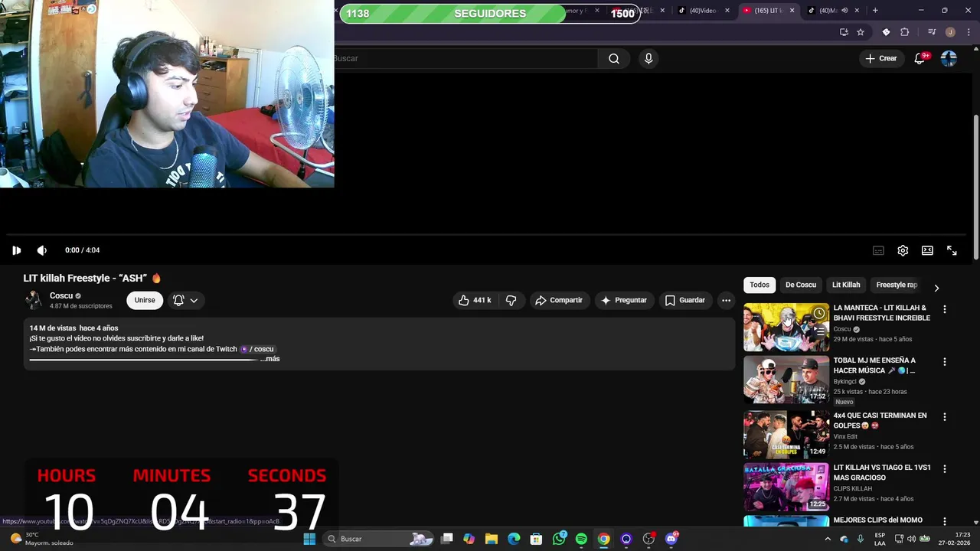Open Microsoft Edge from the taskbar
The height and width of the screenshot is (551, 980).
point(514,539)
